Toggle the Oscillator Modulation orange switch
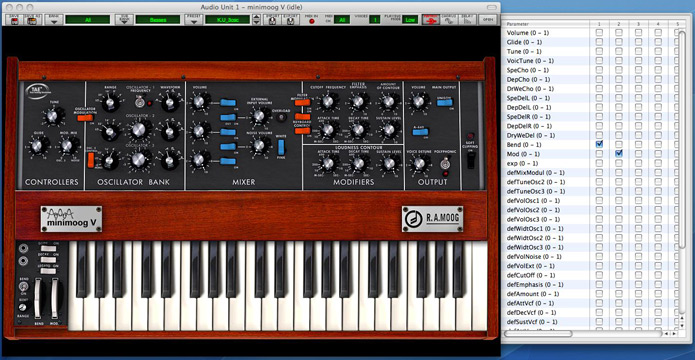Image resolution: width=695 pixels, height=360 pixels. pos(85,118)
